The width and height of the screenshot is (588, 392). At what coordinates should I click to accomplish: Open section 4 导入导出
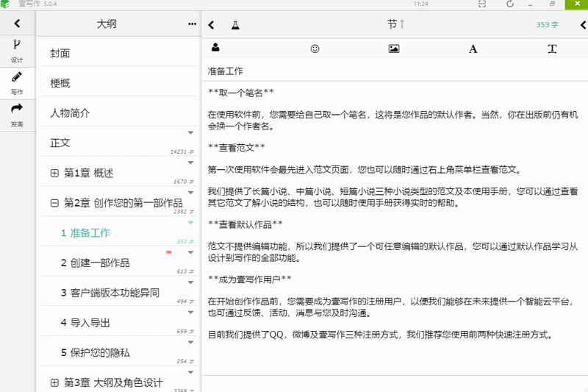pos(119,323)
